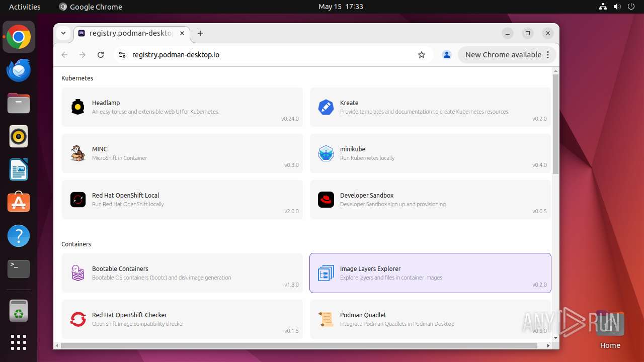Click the vertical page scrollbar
The width and height of the screenshot is (644, 362).
(555, 124)
